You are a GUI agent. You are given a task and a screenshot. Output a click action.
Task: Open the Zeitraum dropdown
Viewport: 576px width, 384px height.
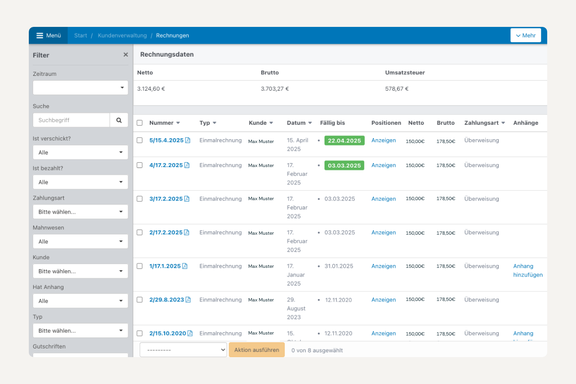click(80, 88)
